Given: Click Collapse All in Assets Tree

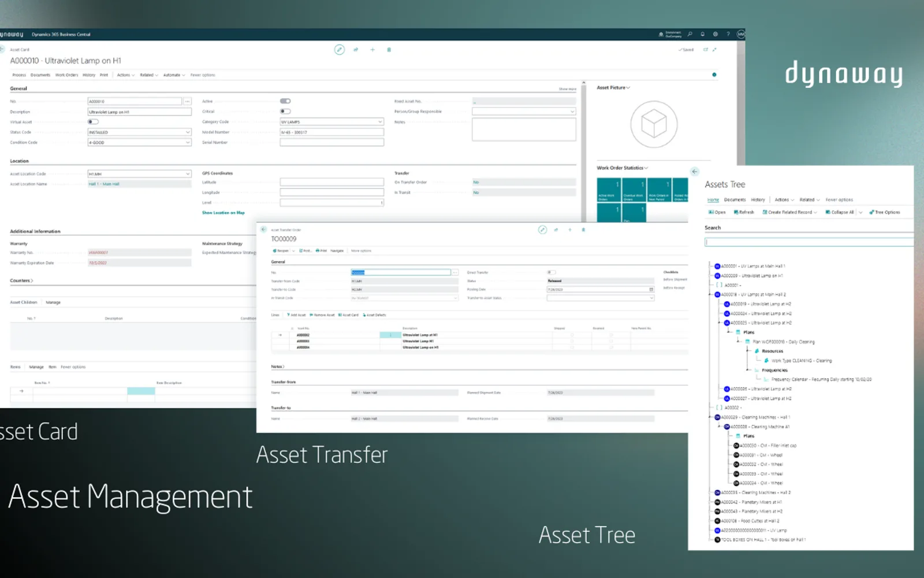Looking at the screenshot, I should (x=839, y=212).
